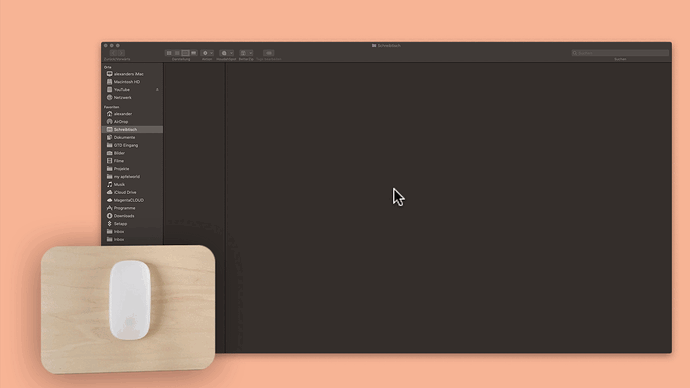The height and width of the screenshot is (388, 690).
Task: Open MagentaCLOUD in sidebar
Action: (x=132, y=201)
